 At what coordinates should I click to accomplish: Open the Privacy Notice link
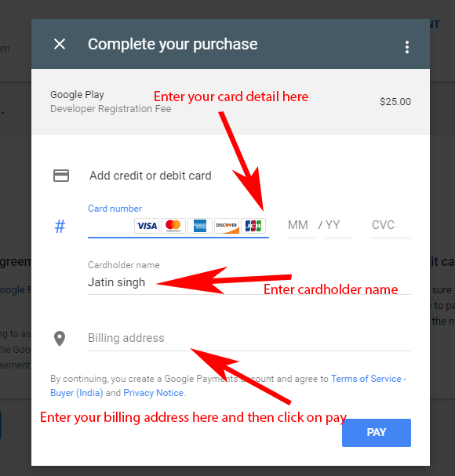[x=154, y=393]
